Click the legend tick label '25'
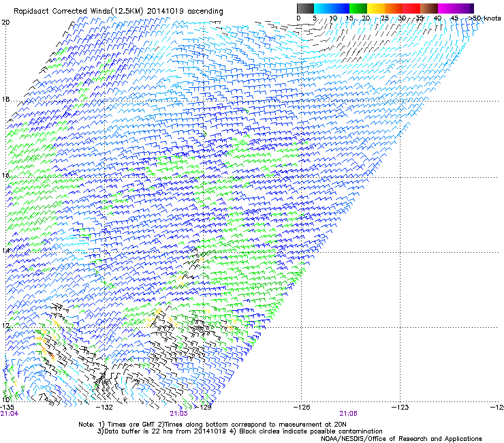Viewport: 504px width, 443px height. [384, 18]
